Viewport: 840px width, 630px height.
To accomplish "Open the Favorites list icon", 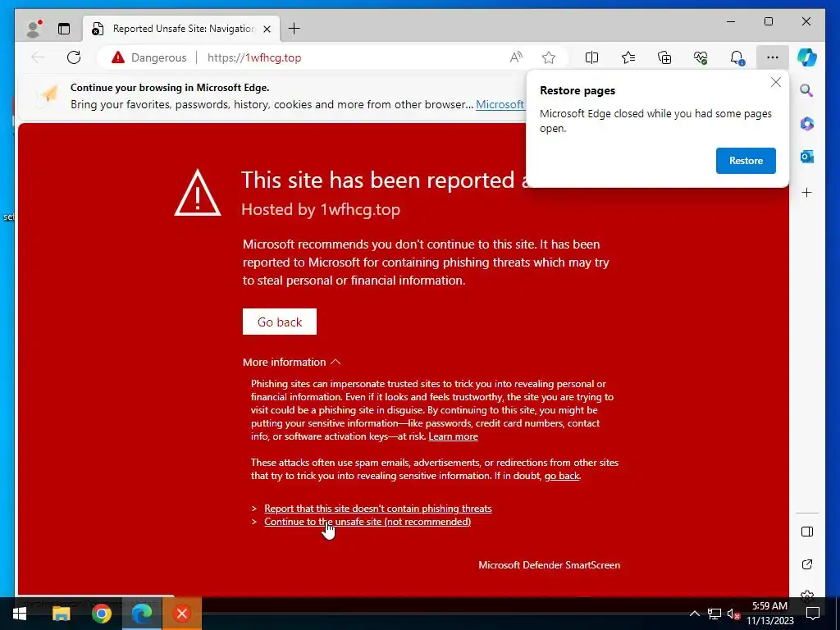I will (x=628, y=57).
